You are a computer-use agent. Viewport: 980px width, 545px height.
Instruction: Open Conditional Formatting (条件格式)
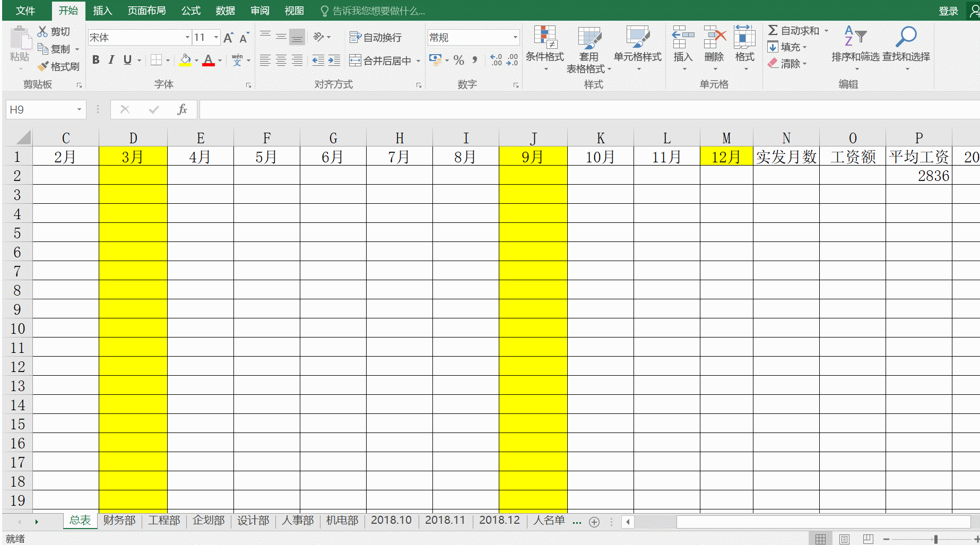click(x=545, y=49)
